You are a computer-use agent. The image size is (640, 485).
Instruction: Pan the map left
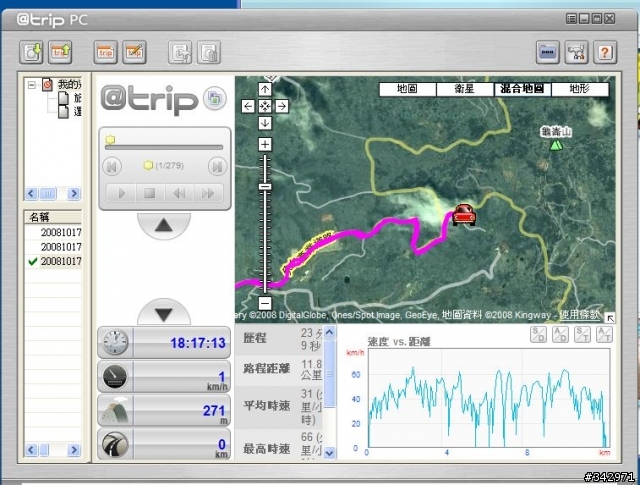tap(248, 107)
